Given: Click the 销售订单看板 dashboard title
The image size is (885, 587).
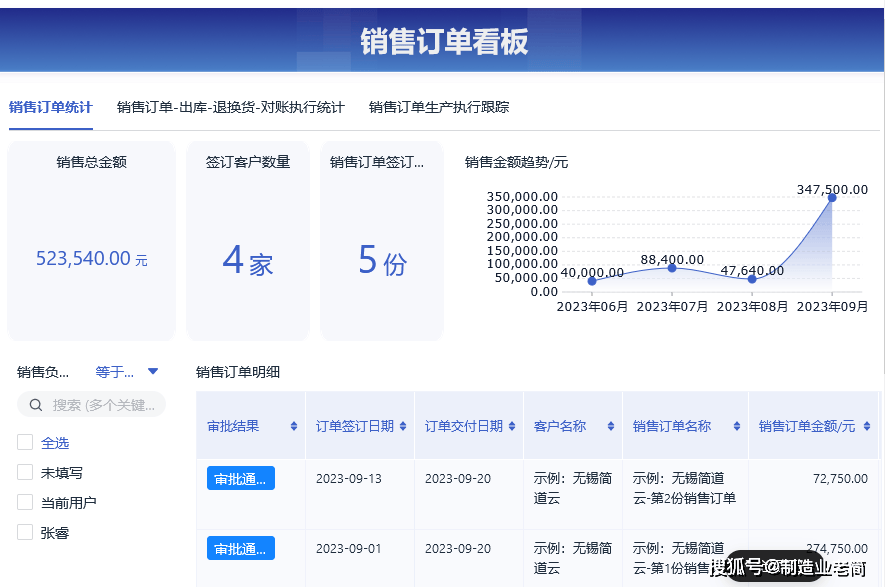Looking at the screenshot, I should click(x=444, y=41).
